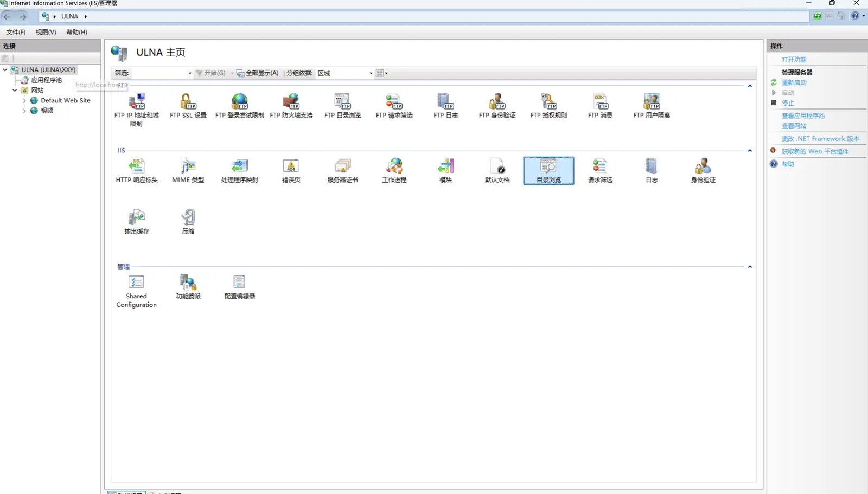Collapse the 管理 group section
868x494 pixels.
click(x=750, y=267)
